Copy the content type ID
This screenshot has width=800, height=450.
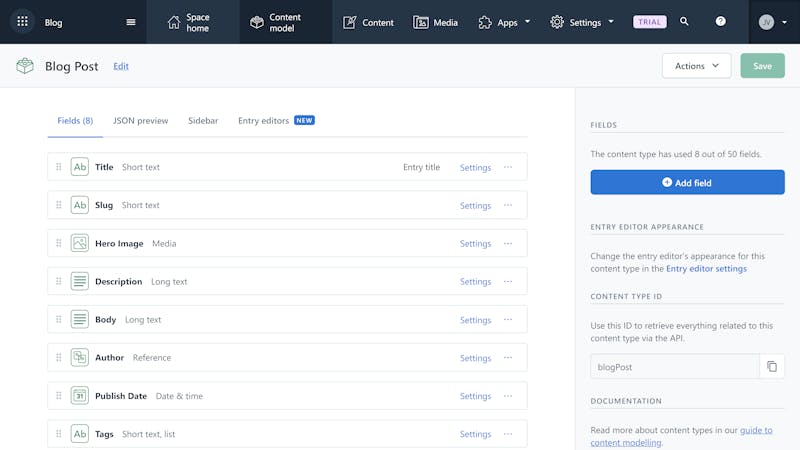point(772,366)
